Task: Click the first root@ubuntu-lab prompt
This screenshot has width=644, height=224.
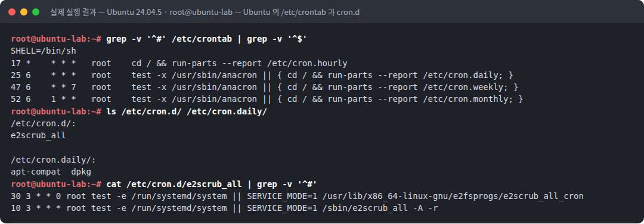Action: click(x=56, y=39)
